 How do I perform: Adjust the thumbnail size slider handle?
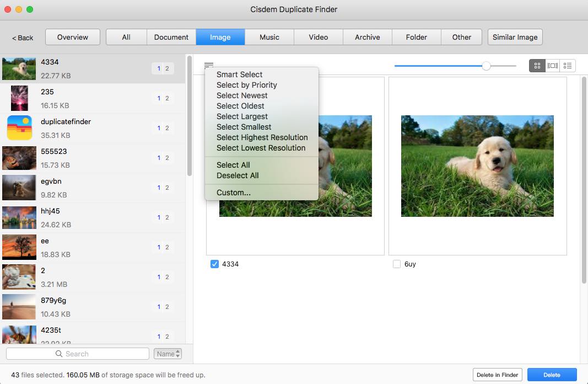(x=487, y=66)
